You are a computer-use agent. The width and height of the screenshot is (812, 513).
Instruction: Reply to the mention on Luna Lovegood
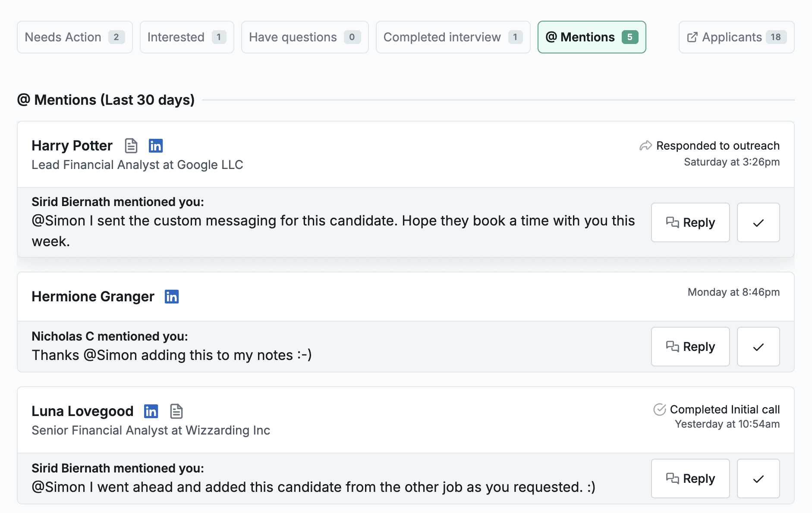coord(690,479)
